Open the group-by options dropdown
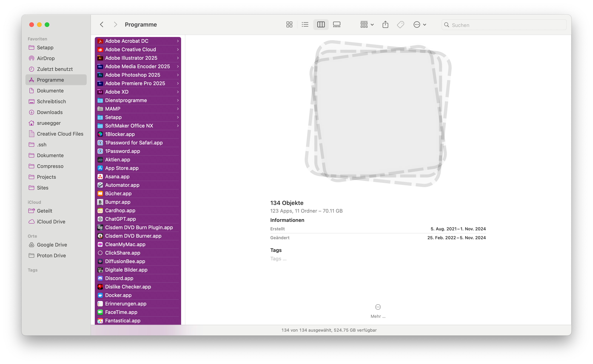Viewport: 593px width, 364px height. click(367, 25)
